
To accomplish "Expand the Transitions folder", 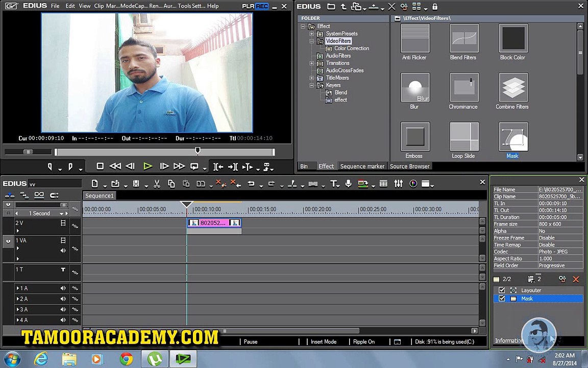I will point(312,63).
